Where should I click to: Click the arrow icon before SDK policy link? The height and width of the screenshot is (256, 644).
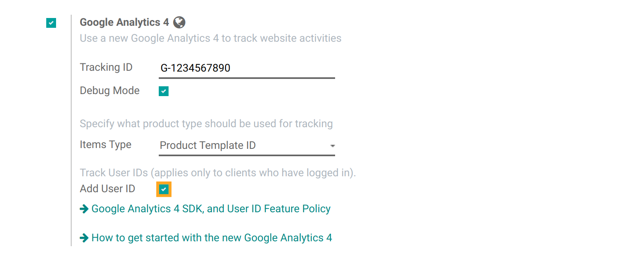[x=84, y=209]
